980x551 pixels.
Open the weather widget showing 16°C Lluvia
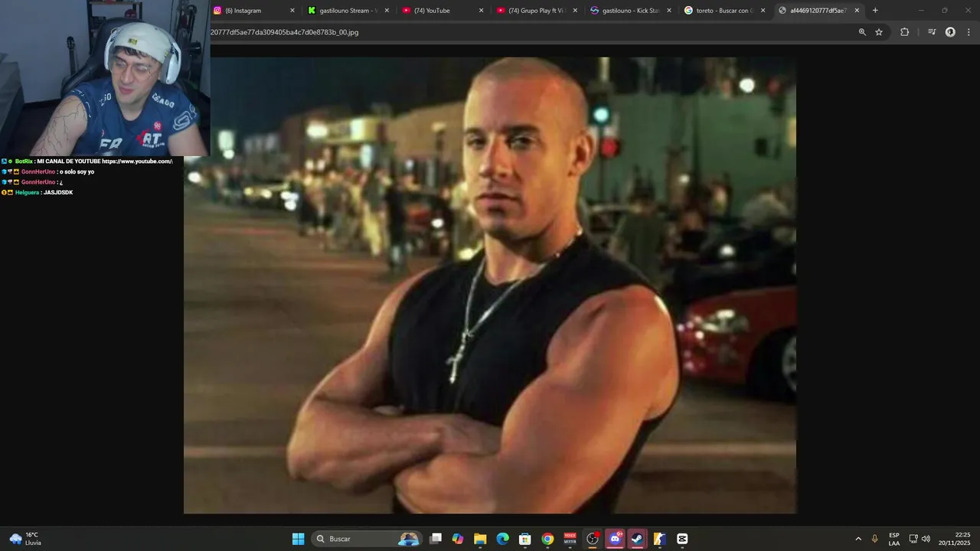25,539
